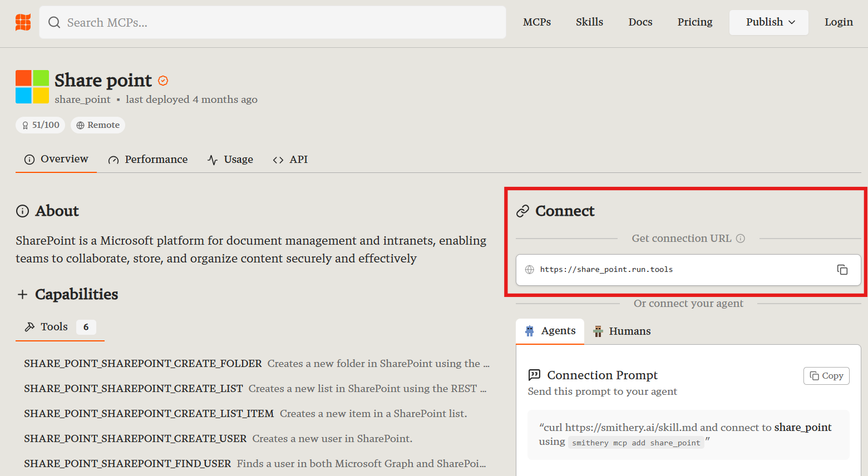This screenshot has height=476, width=868.
Task: Switch to the Performance tab
Action: click(x=148, y=160)
